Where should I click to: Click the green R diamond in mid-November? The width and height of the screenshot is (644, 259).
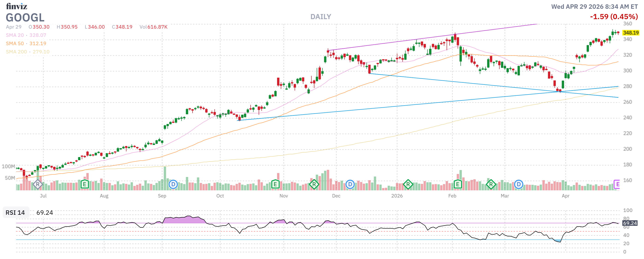click(x=314, y=185)
